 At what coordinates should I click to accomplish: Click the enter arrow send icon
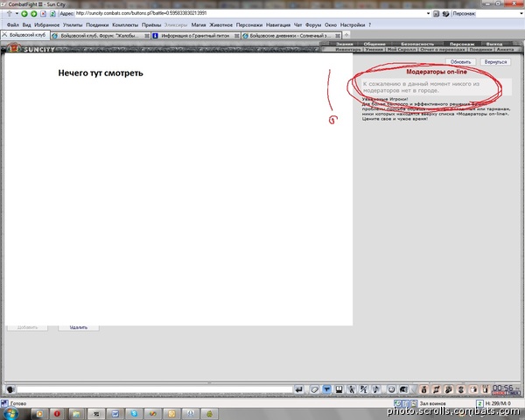pos(299,389)
